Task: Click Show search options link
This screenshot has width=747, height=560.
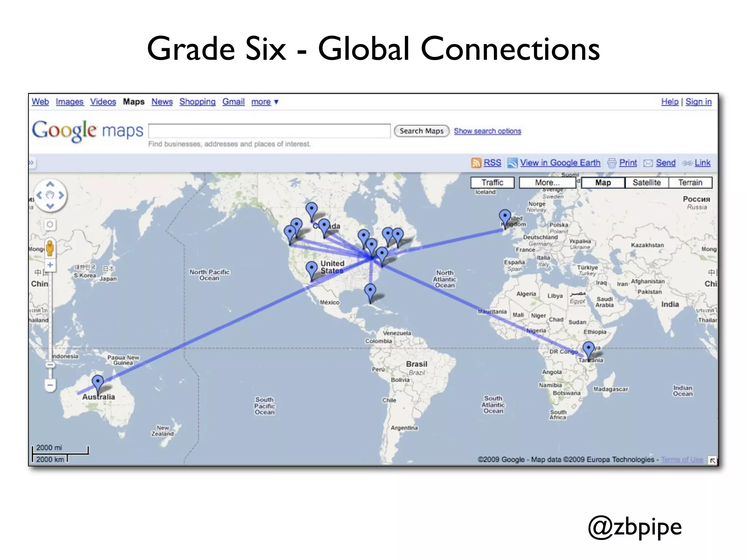Action: coord(487,131)
